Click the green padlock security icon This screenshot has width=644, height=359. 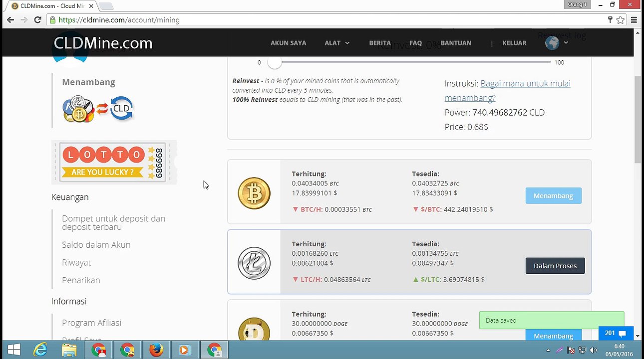pyautogui.click(x=52, y=20)
